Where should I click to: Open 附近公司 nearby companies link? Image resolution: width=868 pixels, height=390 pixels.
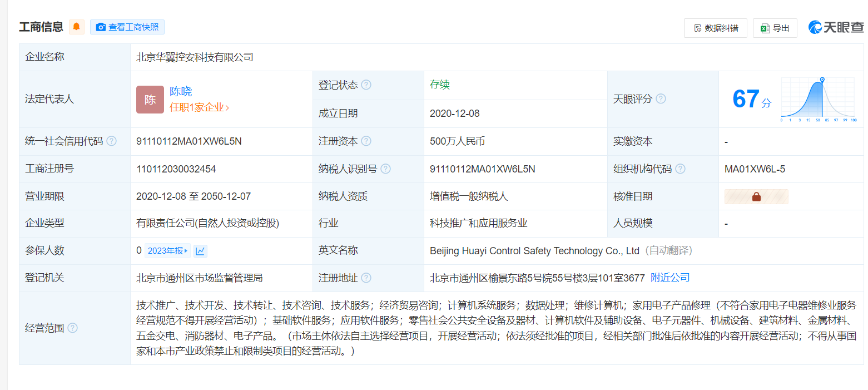[x=670, y=278]
